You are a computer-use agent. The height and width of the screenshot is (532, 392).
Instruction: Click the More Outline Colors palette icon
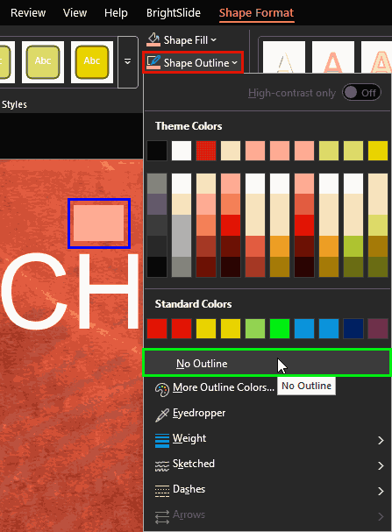coord(162,389)
